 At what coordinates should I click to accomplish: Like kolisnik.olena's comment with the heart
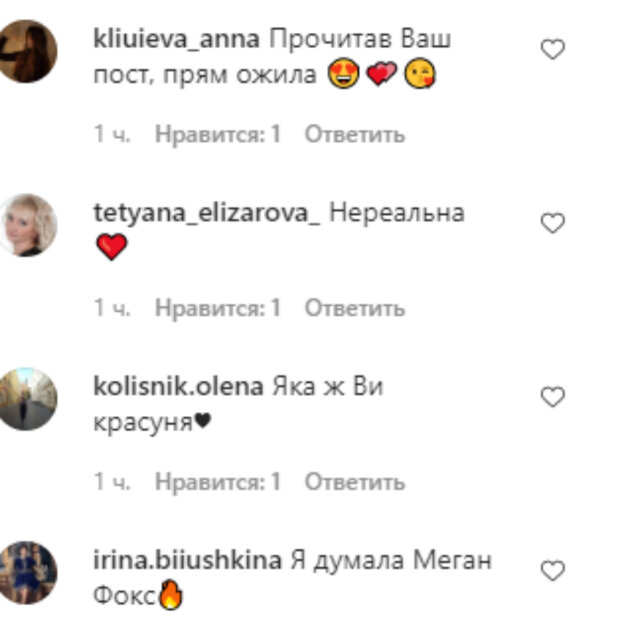[x=553, y=396]
